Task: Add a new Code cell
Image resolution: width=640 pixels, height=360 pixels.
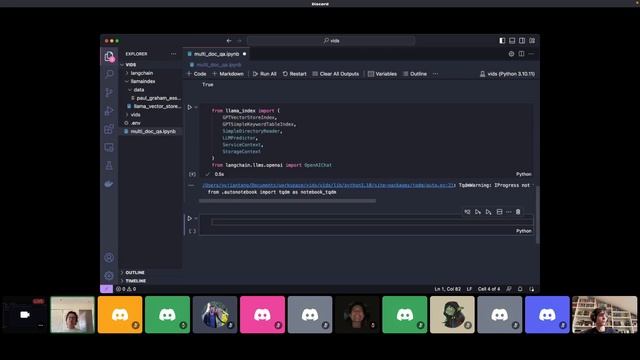Action: click(x=197, y=74)
